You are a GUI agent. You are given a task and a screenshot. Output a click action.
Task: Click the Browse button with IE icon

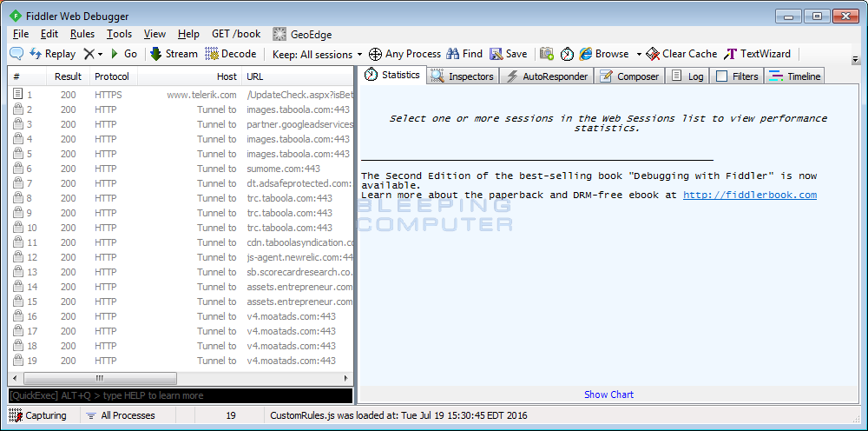(x=604, y=54)
